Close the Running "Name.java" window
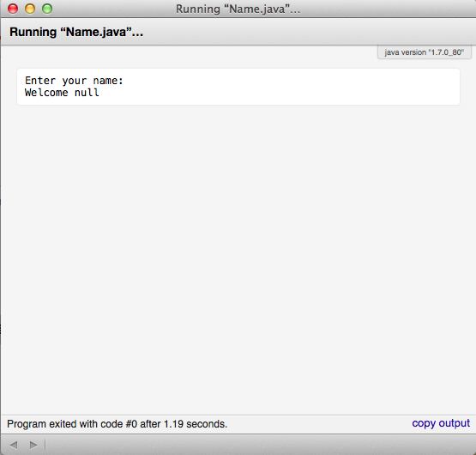The image size is (476, 455). (x=13, y=9)
